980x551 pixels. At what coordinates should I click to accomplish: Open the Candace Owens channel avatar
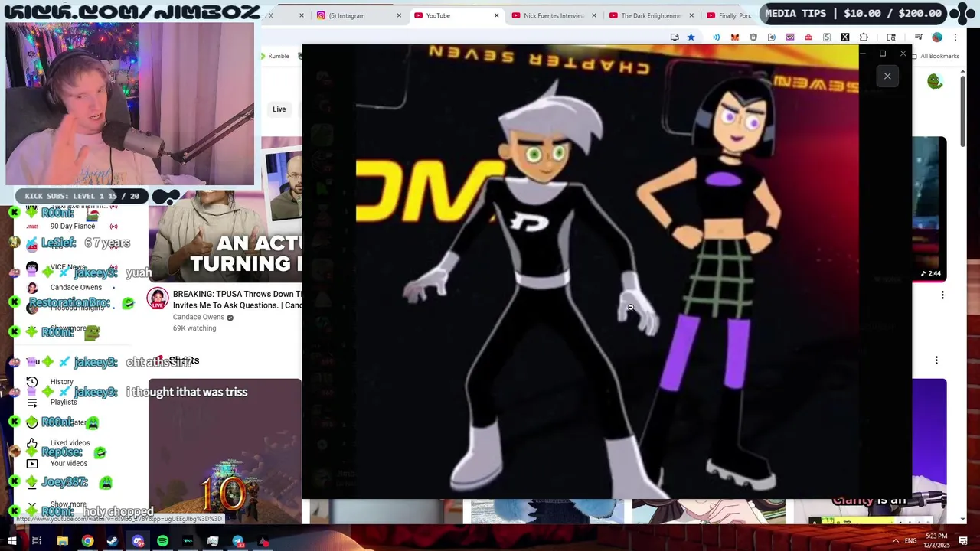158,299
